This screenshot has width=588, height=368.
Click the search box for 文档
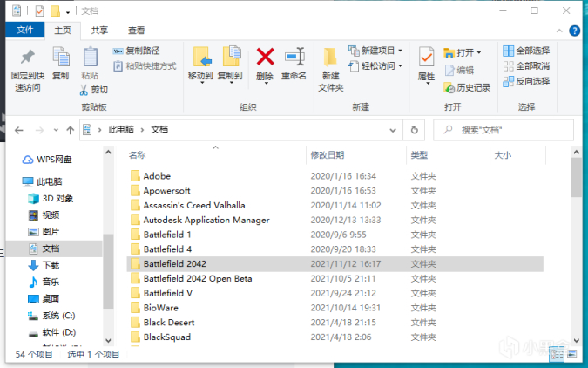504,130
